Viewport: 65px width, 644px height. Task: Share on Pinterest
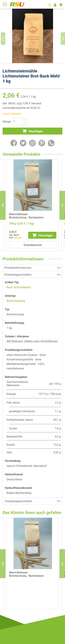(42, 143)
